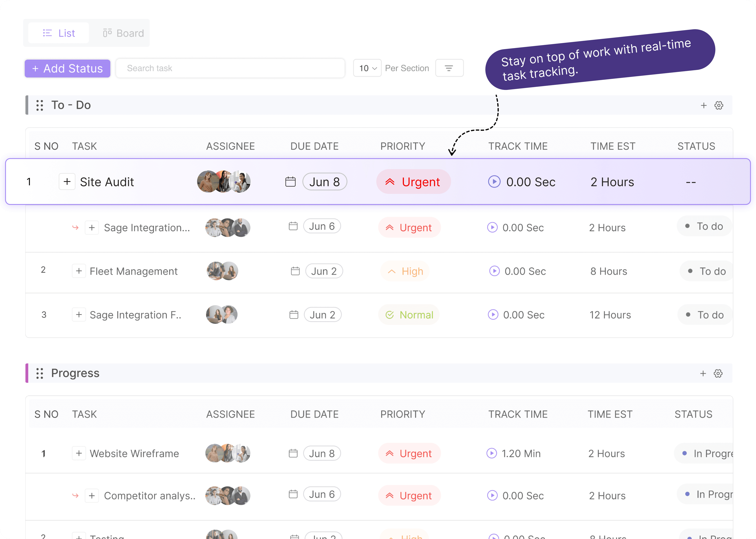Switch to the Board view tab
Viewport: 756px width, 539px height.
tap(123, 33)
